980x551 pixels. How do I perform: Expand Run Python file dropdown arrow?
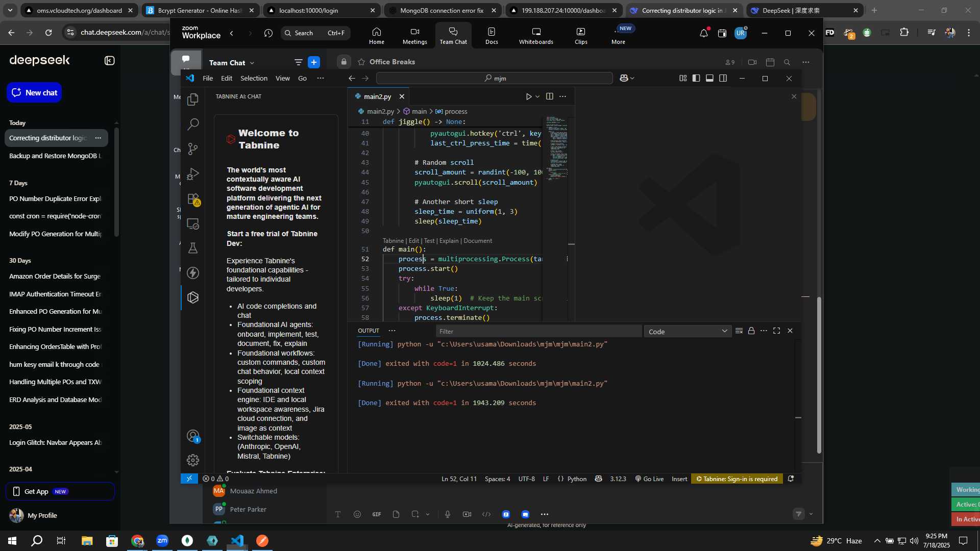tap(537, 96)
